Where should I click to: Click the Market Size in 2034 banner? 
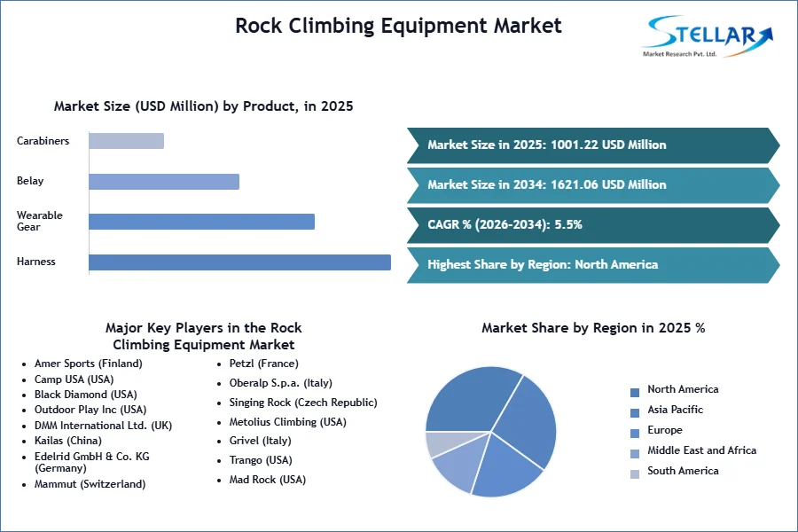[593, 185]
